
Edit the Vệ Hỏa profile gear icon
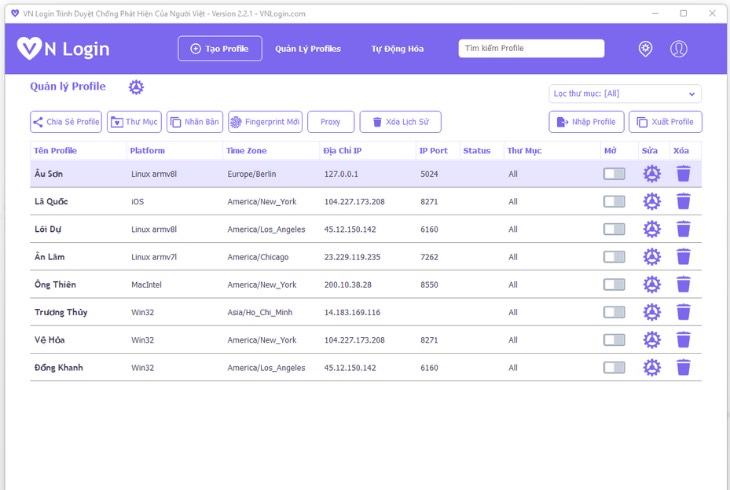pyautogui.click(x=652, y=340)
